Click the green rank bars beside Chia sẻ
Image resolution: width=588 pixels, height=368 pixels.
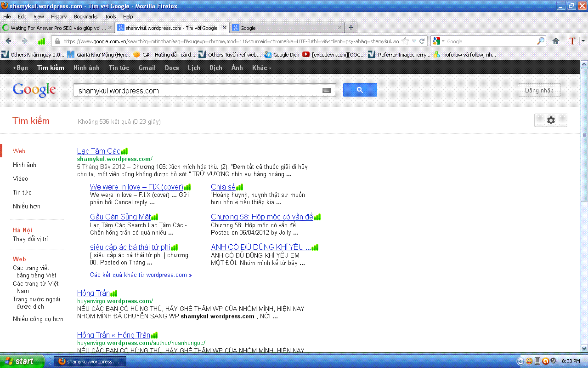pos(240,187)
